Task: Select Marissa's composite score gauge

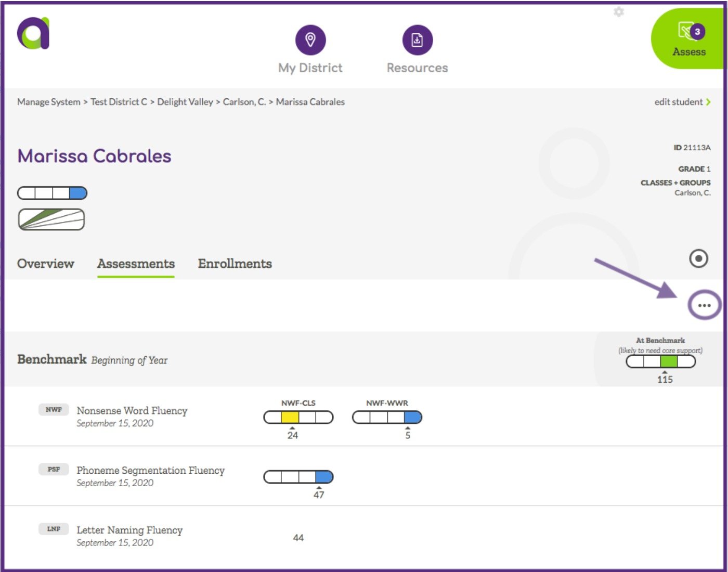Action: (x=51, y=219)
